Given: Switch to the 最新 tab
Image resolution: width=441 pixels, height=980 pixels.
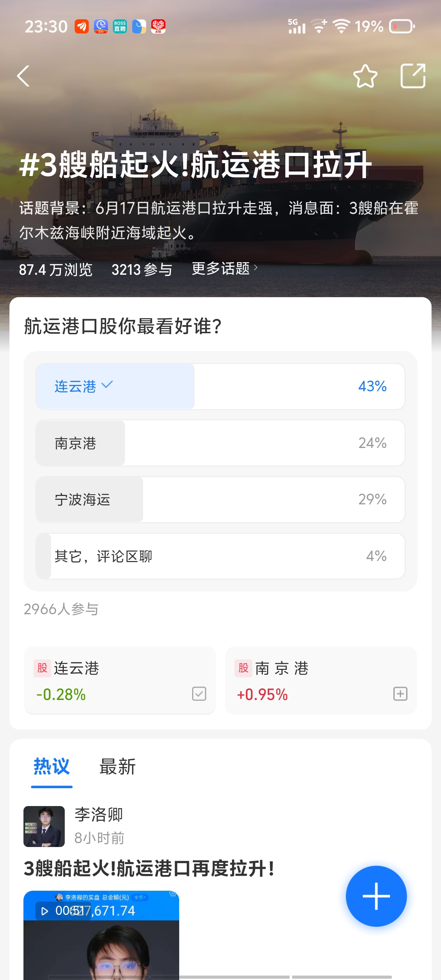Looking at the screenshot, I should tap(117, 766).
